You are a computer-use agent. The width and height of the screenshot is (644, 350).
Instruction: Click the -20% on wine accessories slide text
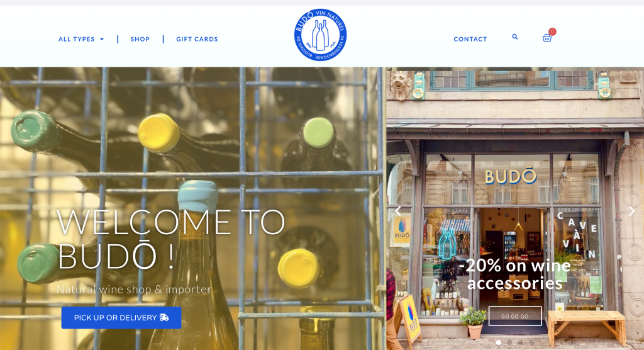(514, 274)
